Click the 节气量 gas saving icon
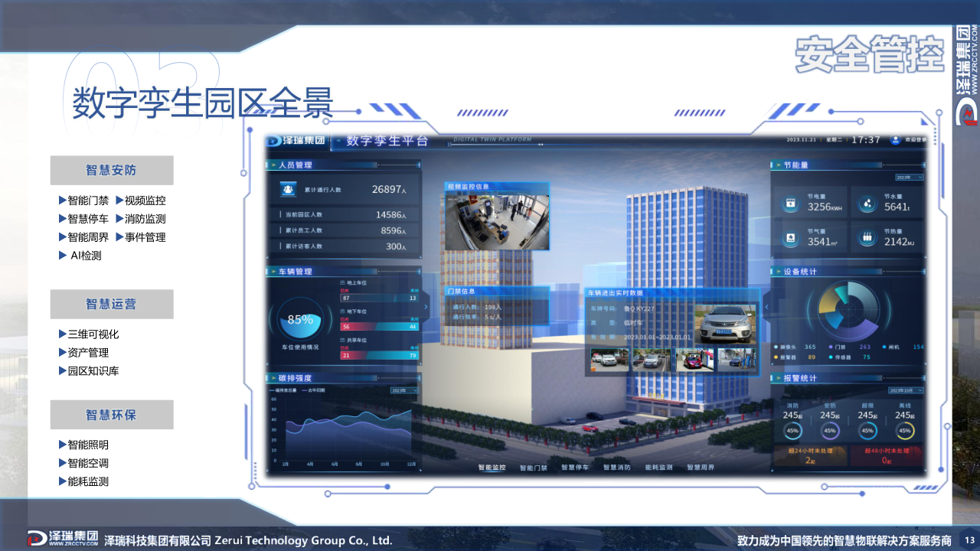 789,238
